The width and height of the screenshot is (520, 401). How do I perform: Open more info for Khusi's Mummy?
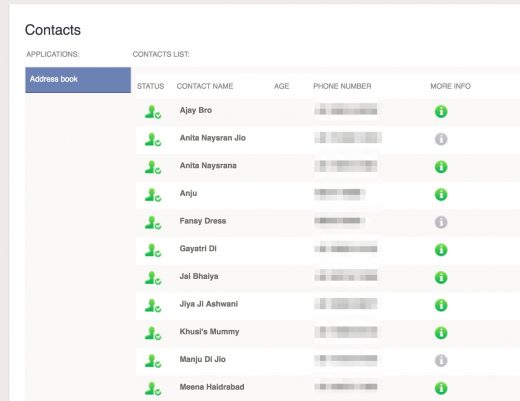441,333
